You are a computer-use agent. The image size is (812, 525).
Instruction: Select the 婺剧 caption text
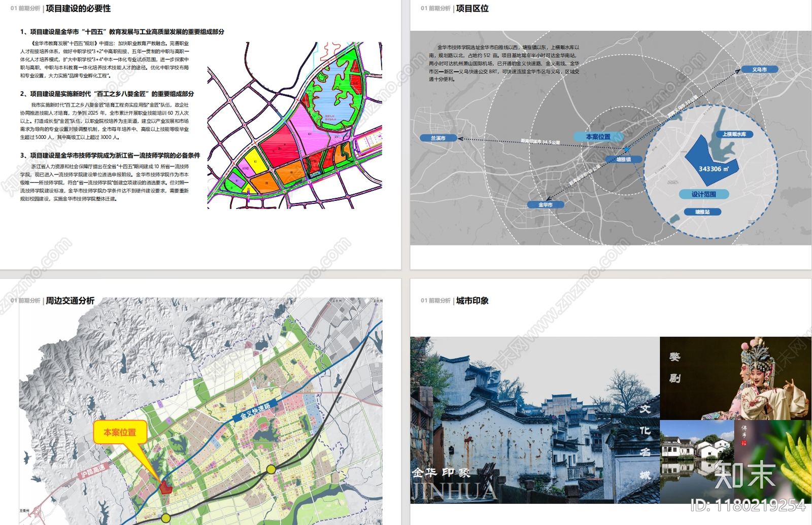[x=674, y=368]
